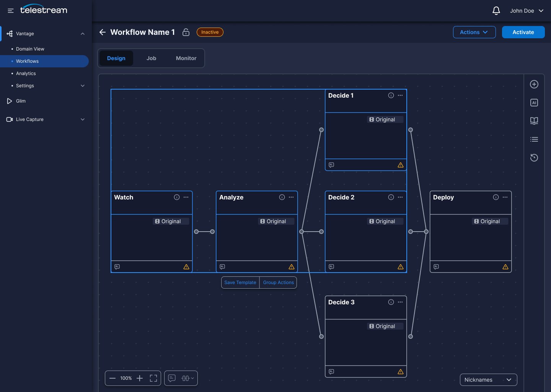Open the hamburger menu beside the telestream logo

click(x=11, y=11)
